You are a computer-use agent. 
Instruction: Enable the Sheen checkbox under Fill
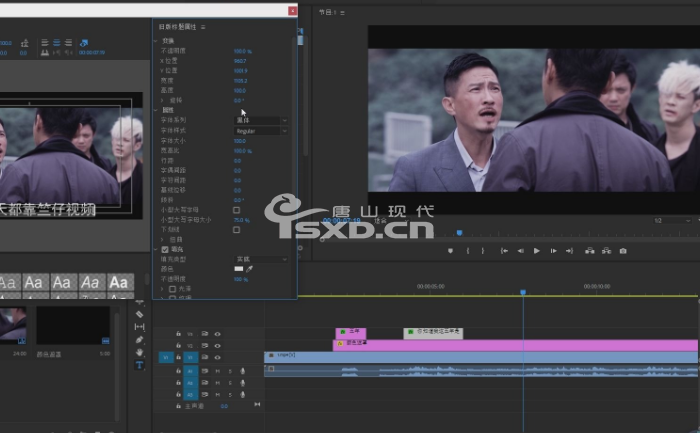pyautogui.click(x=172, y=289)
